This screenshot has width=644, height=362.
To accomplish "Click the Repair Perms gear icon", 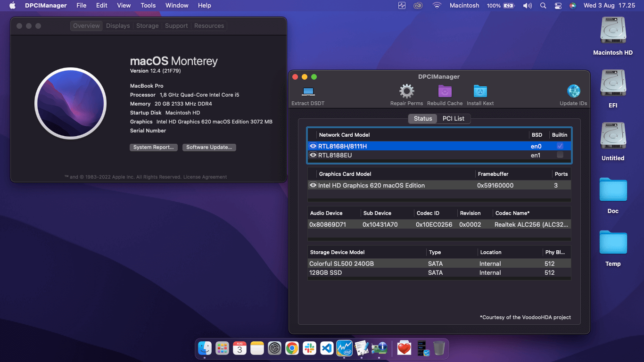I will [406, 91].
